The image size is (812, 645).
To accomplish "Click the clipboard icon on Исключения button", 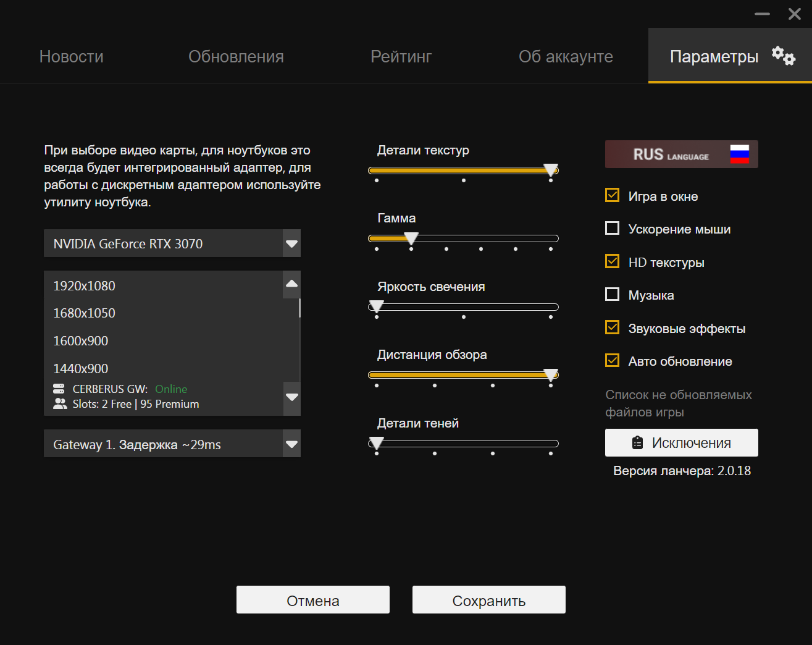I will pos(638,443).
